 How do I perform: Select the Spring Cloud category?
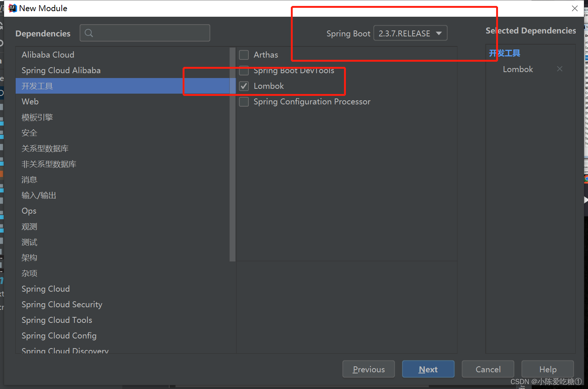tap(123, 289)
